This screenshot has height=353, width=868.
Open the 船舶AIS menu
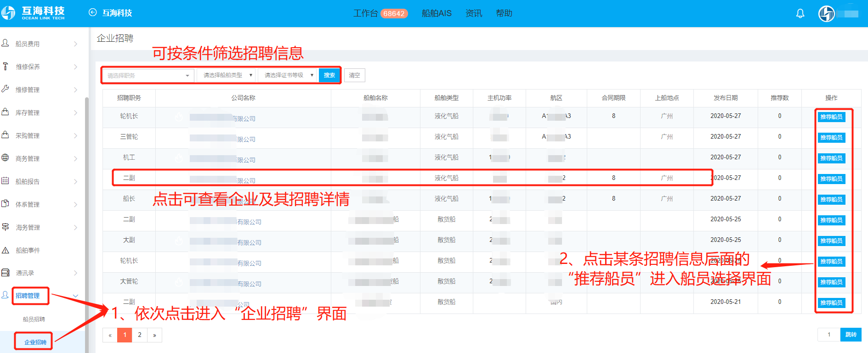point(437,13)
